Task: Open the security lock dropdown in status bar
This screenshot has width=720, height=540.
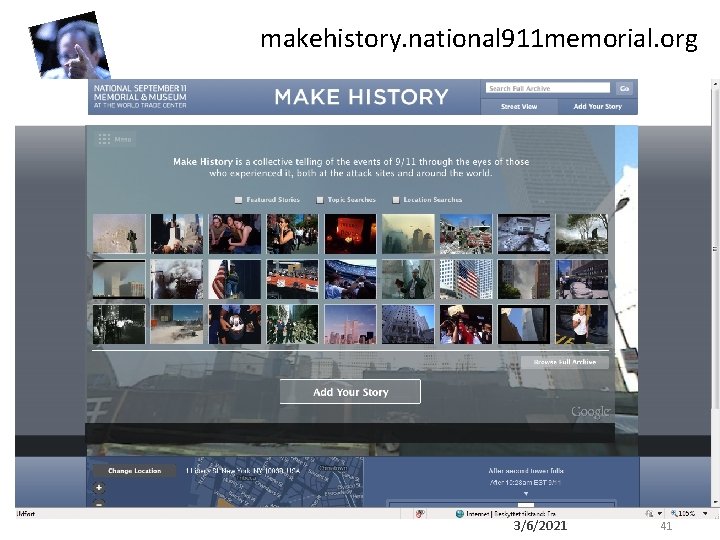Action: pos(659,513)
